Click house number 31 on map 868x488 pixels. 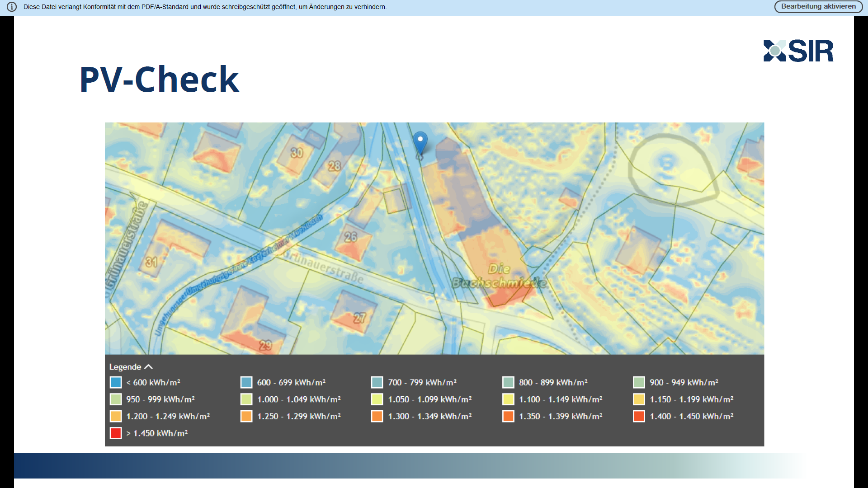(x=151, y=262)
